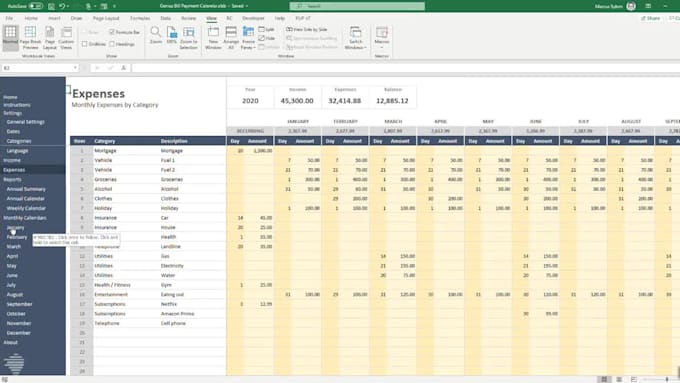Open the File tab
This screenshot has width=680, height=383.
tap(9, 18)
